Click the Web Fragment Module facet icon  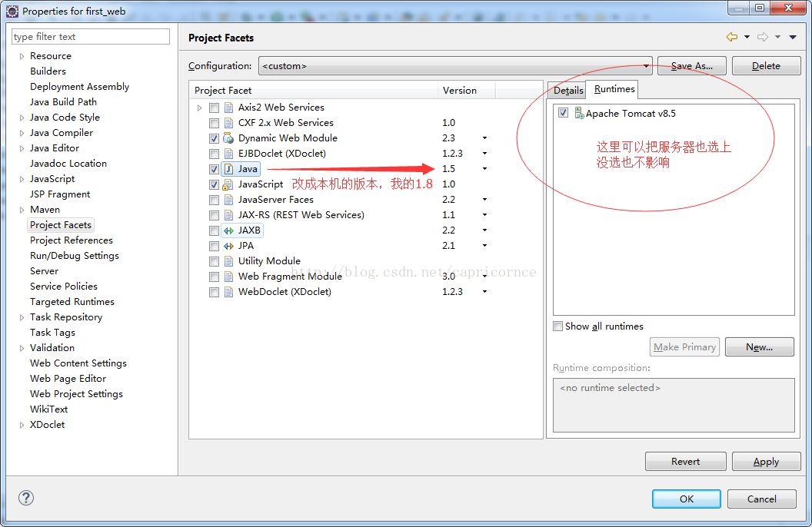click(x=228, y=277)
